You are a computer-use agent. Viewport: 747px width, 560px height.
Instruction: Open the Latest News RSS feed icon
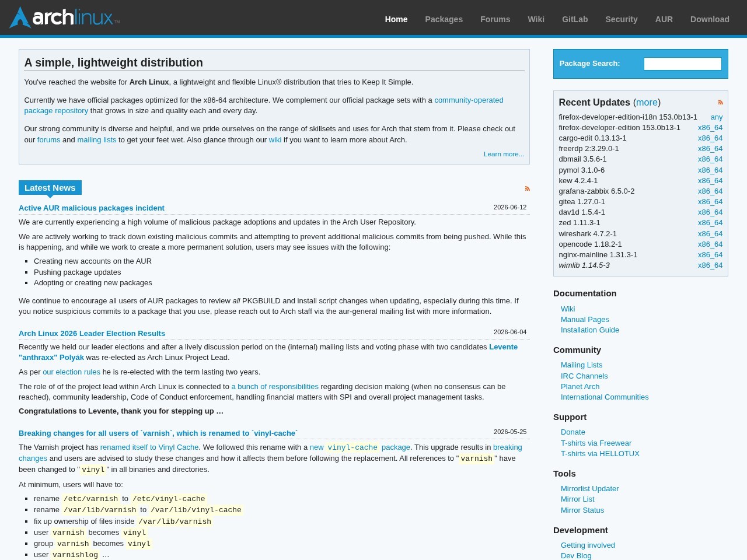click(527, 188)
